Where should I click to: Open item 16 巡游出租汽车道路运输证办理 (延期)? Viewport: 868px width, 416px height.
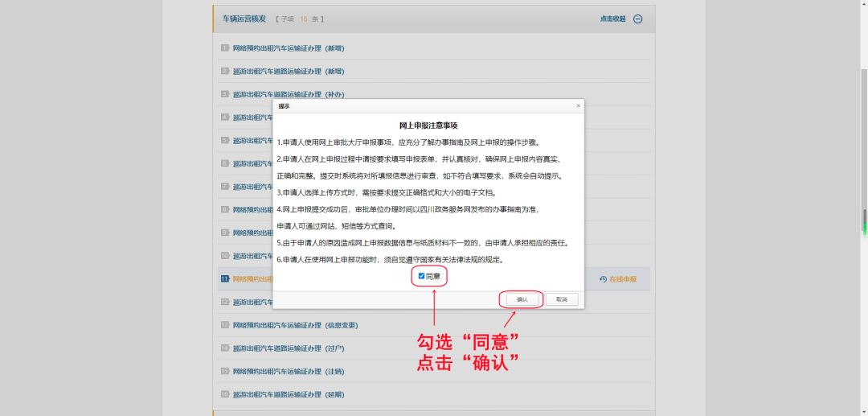click(x=288, y=395)
